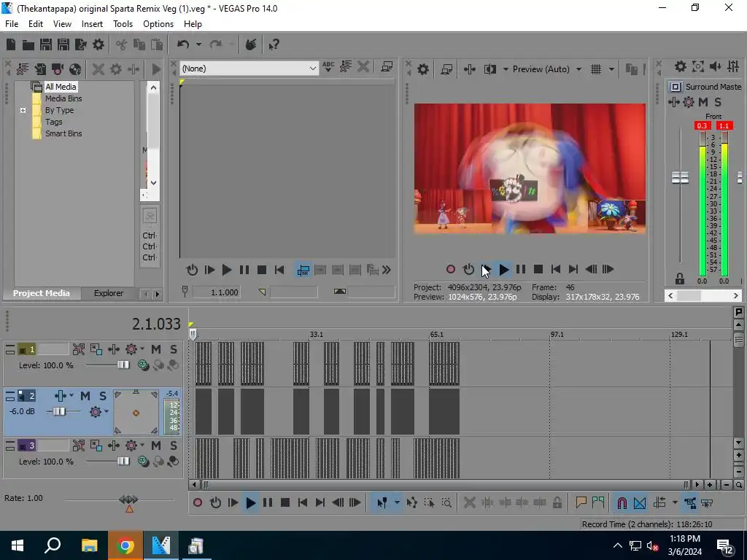Select the Zoom Edit tool
This screenshot has width=747, height=560.
(446, 502)
